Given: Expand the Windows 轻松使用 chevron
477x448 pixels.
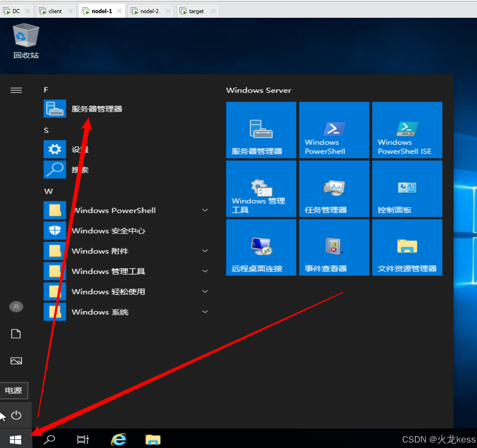Looking at the screenshot, I should [205, 292].
